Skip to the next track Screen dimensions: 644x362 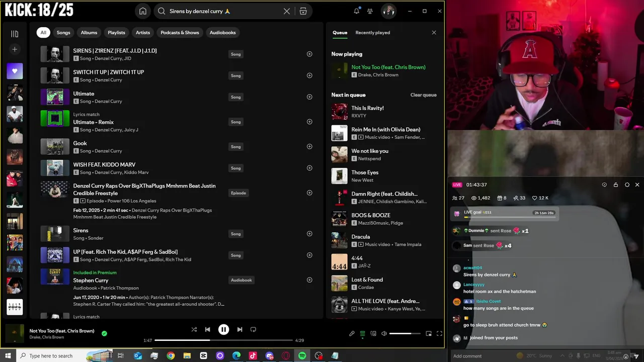[239, 330]
